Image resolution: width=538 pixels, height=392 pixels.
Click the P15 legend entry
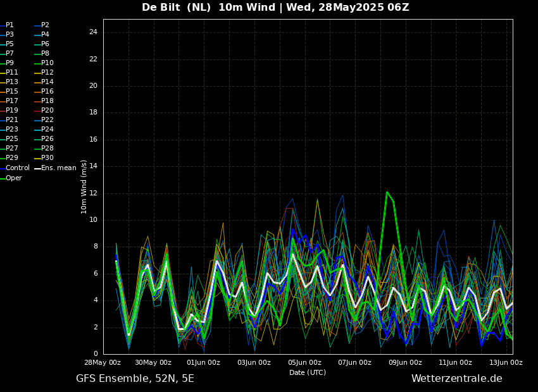coord(12,92)
